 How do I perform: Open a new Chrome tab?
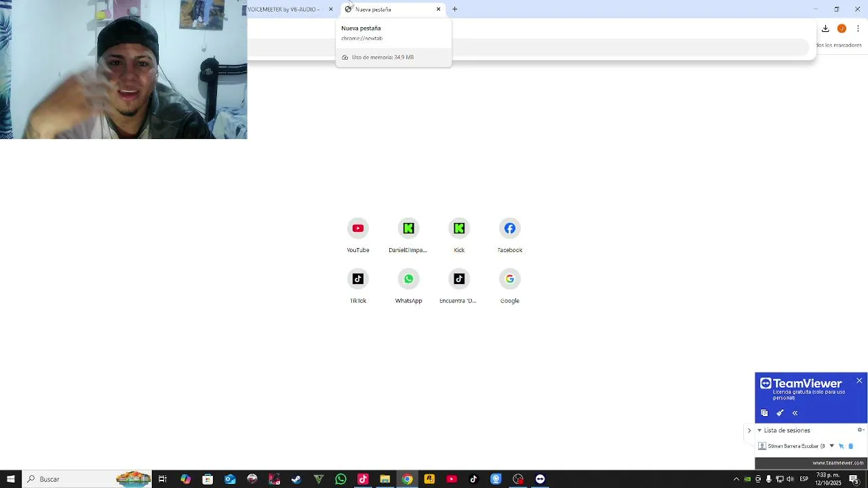(455, 9)
